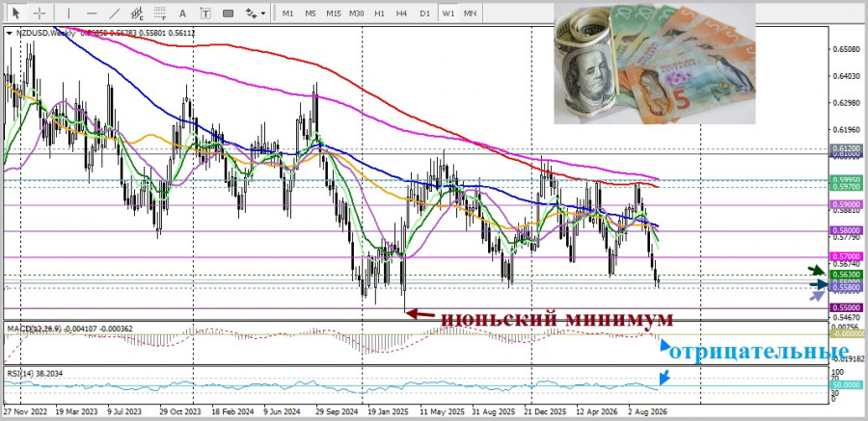The image size is (868, 421).
Task: Choose the trendline drawing tool
Action: point(115,13)
